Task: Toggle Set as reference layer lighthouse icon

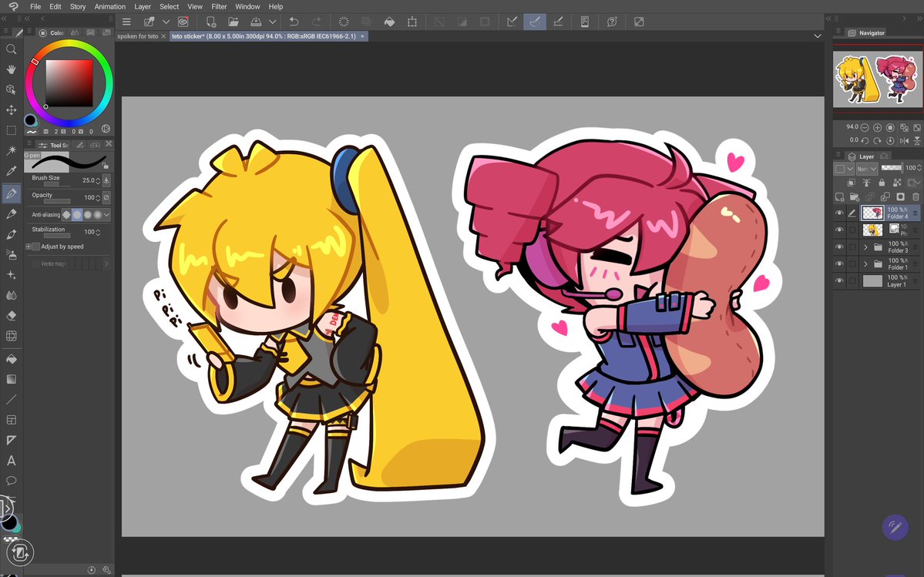Action: coord(867,183)
